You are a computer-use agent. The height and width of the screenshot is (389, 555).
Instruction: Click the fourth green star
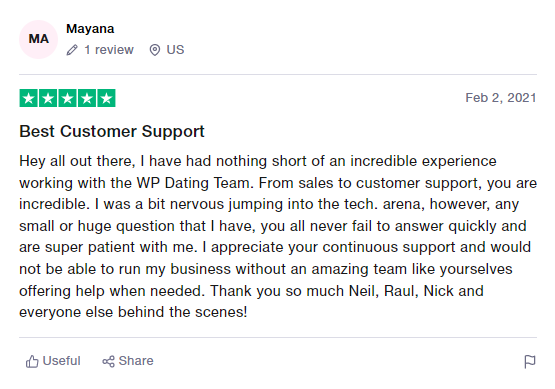(x=87, y=98)
